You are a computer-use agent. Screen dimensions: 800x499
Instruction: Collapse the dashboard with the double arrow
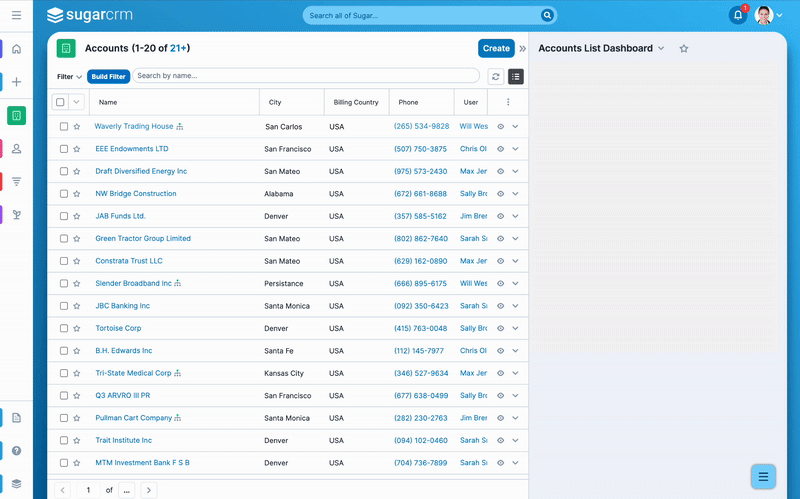[522, 49]
